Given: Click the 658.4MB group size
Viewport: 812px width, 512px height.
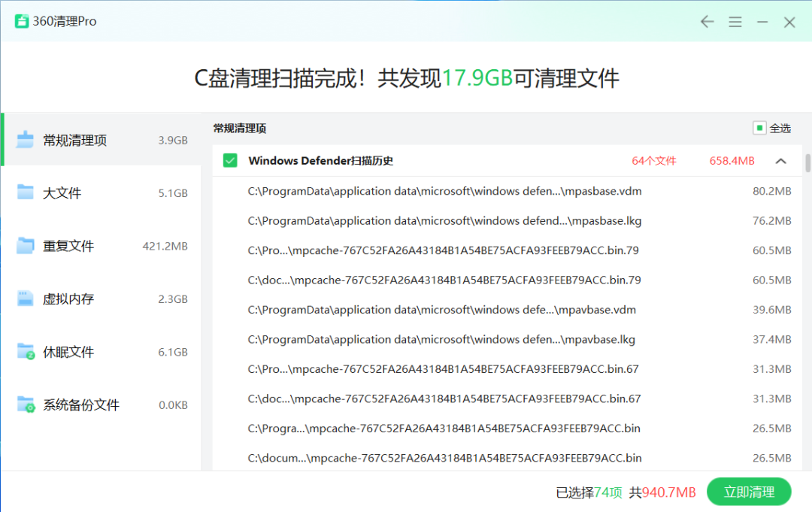Looking at the screenshot, I should (x=732, y=161).
